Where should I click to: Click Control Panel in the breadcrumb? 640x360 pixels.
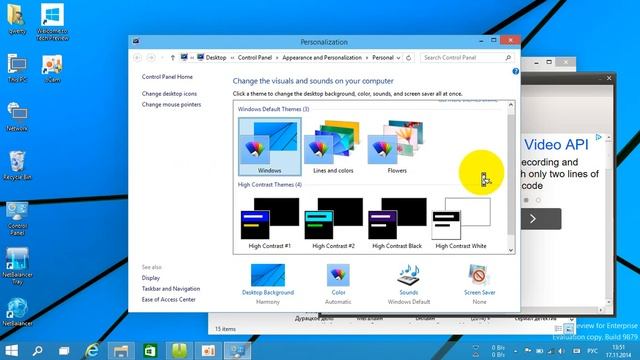click(255, 58)
